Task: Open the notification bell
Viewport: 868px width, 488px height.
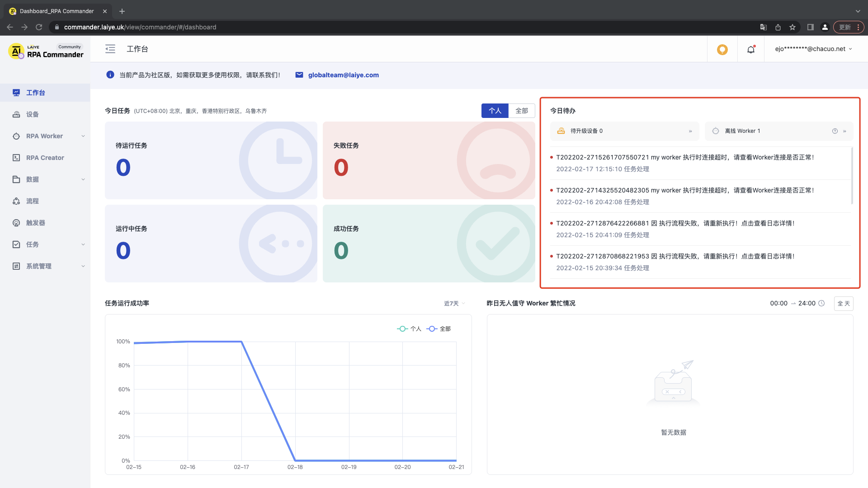Action: pos(751,49)
